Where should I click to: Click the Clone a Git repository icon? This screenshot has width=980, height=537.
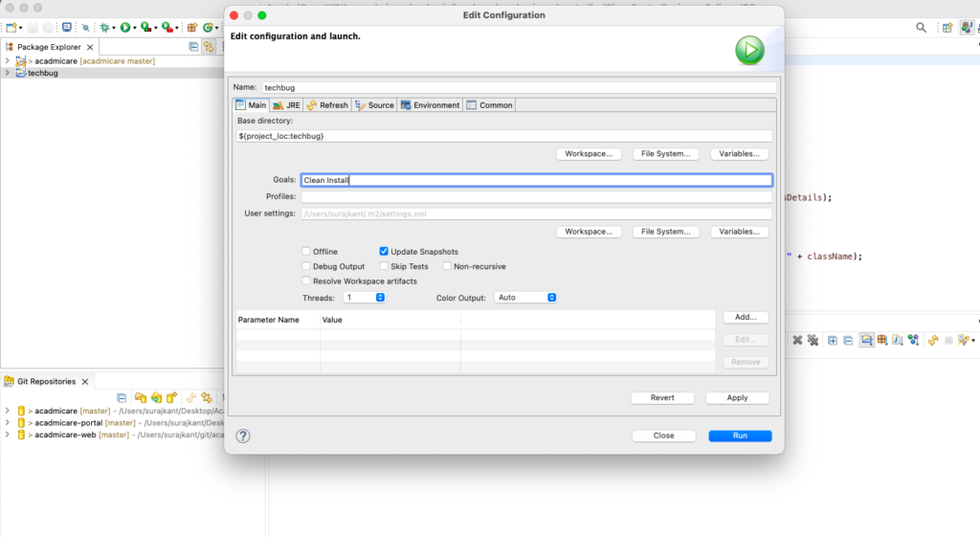(156, 397)
